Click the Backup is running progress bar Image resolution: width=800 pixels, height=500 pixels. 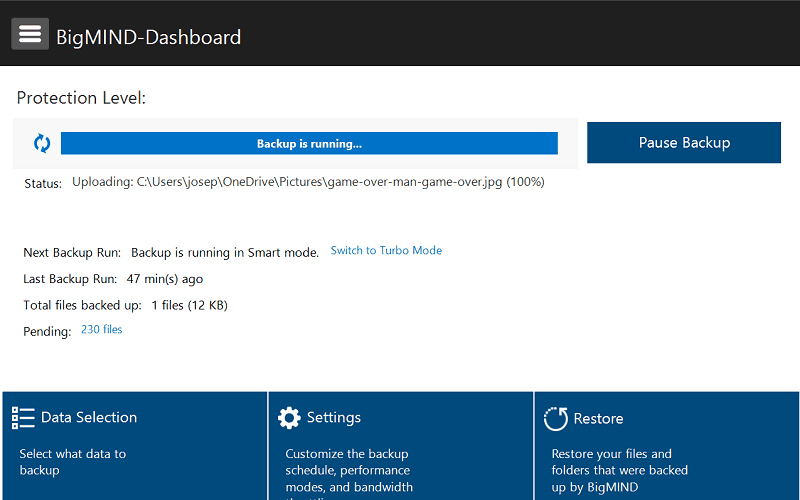point(309,143)
